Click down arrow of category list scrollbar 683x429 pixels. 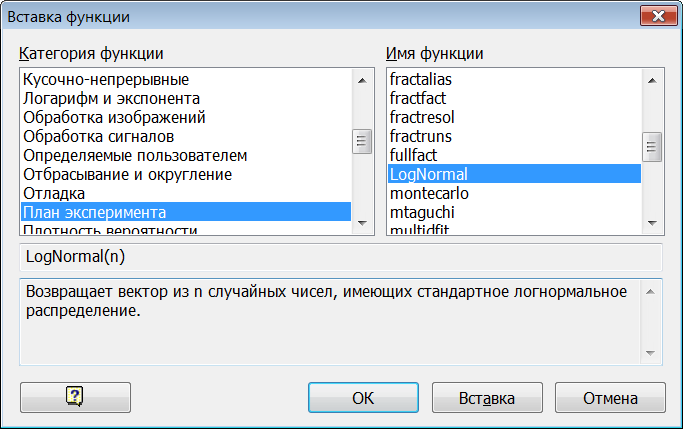click(x=362, y=223)
